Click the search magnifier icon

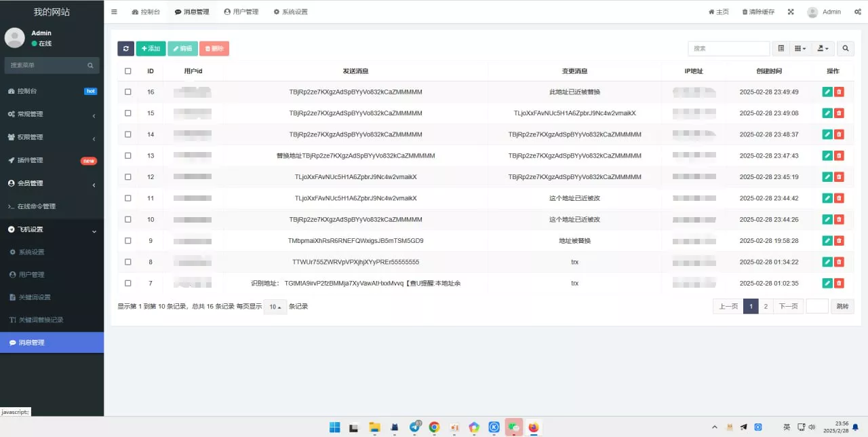pyautogui.click(x=845, y=48)
